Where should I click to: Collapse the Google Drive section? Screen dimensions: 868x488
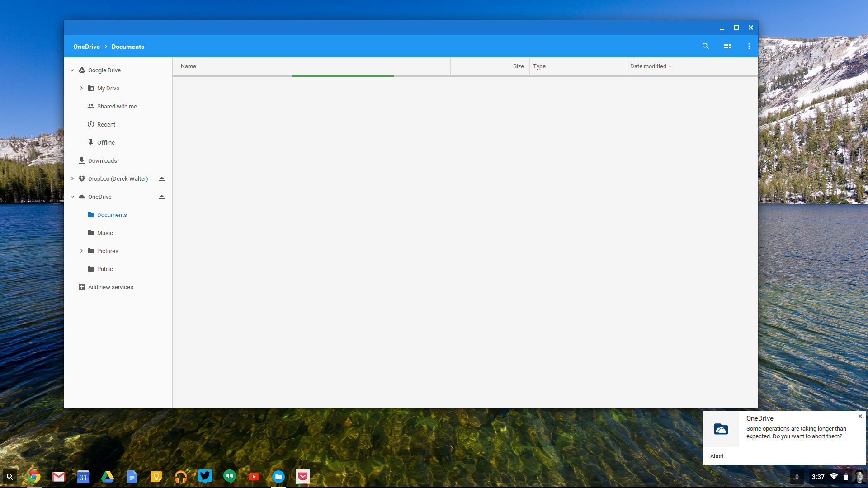point(72,70)
